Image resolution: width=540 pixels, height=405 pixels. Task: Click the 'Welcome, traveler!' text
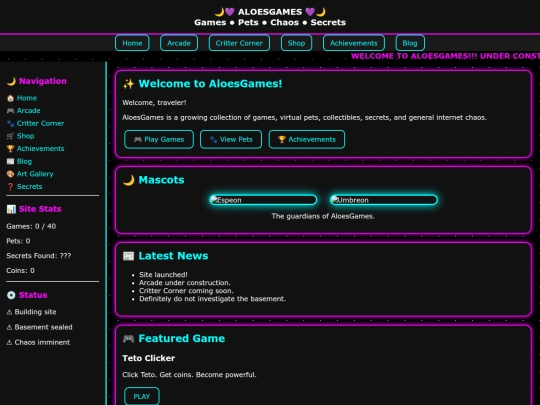coord(154,103)
